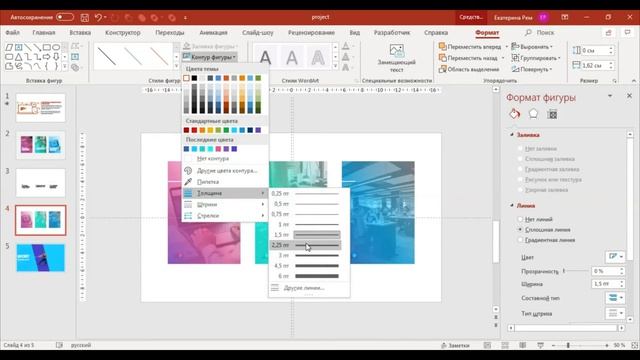The width and height of the screenshot is (640, 360).
Task: Open the Штрихи dashes submenu
Action: coord(225,204)
